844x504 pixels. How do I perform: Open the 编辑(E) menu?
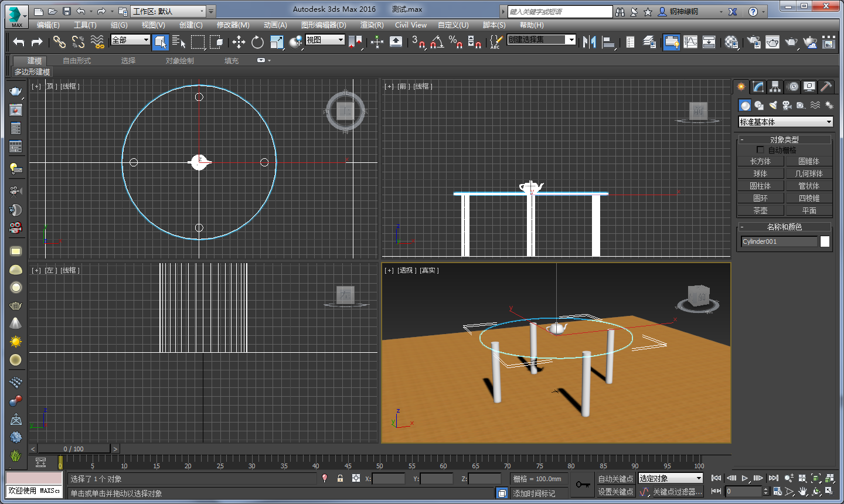(48, 25)
